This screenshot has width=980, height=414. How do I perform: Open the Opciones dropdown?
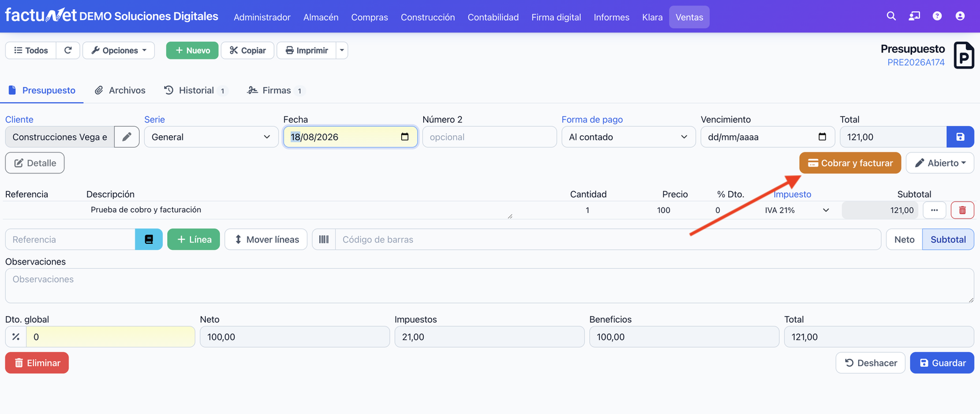coord(119,50)
